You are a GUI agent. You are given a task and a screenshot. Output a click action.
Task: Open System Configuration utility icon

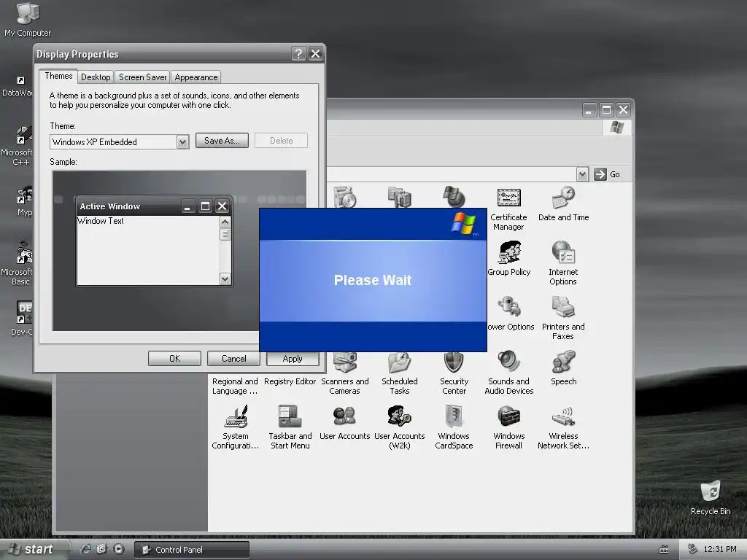[236, 416]
